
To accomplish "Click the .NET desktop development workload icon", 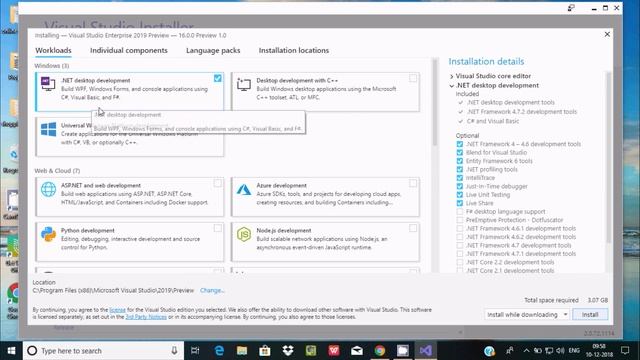I will tap(48, 84).
